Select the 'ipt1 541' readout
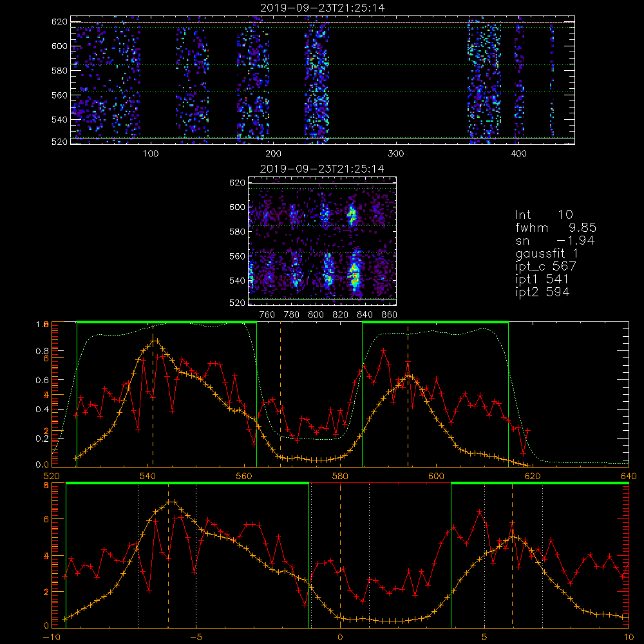This screenshot has width=644, height=644. coord(542,279)
